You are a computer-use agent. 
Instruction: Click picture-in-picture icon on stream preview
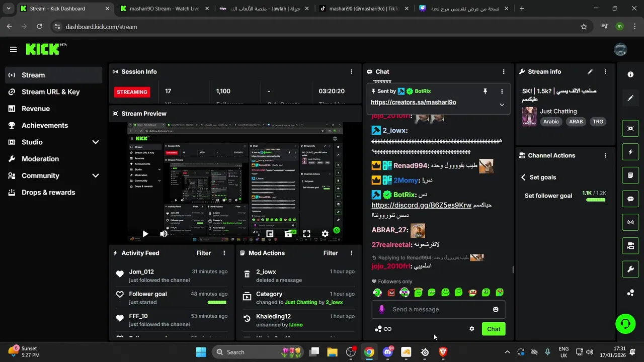[x=270, y=234]
